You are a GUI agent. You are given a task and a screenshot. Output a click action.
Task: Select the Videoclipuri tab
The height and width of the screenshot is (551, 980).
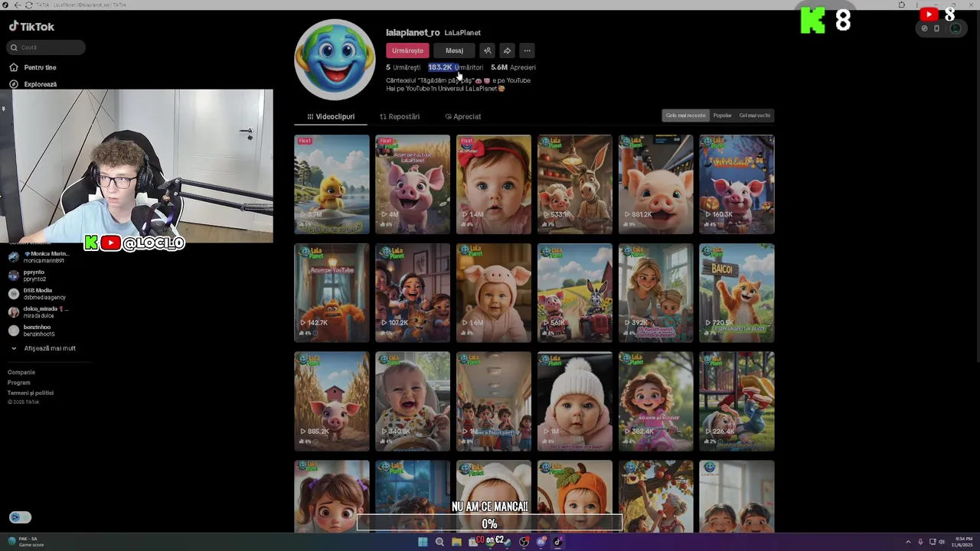[x=331, y=116]
